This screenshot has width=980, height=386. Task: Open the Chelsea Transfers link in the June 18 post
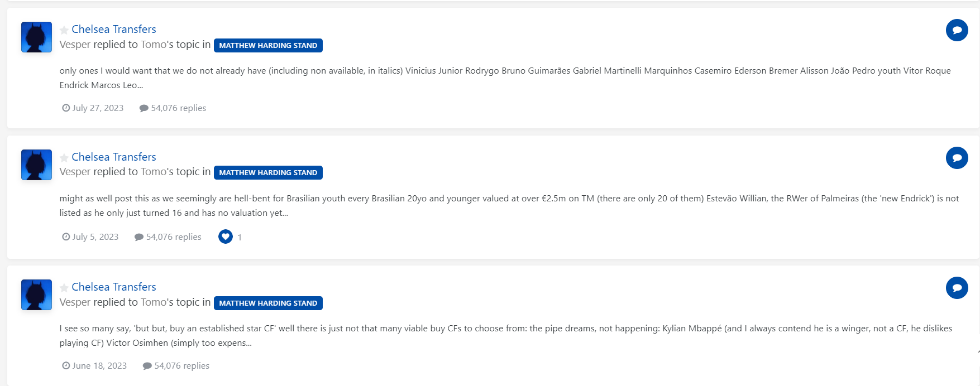(114, 287)
